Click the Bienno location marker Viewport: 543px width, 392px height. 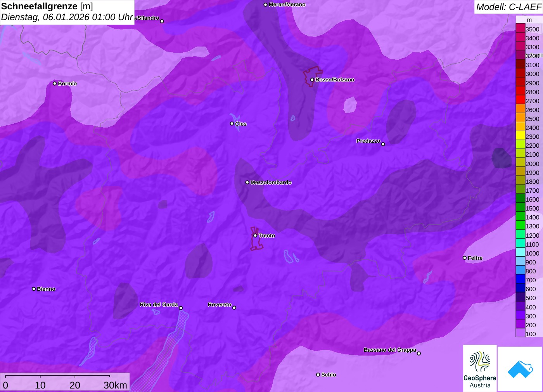34,289
